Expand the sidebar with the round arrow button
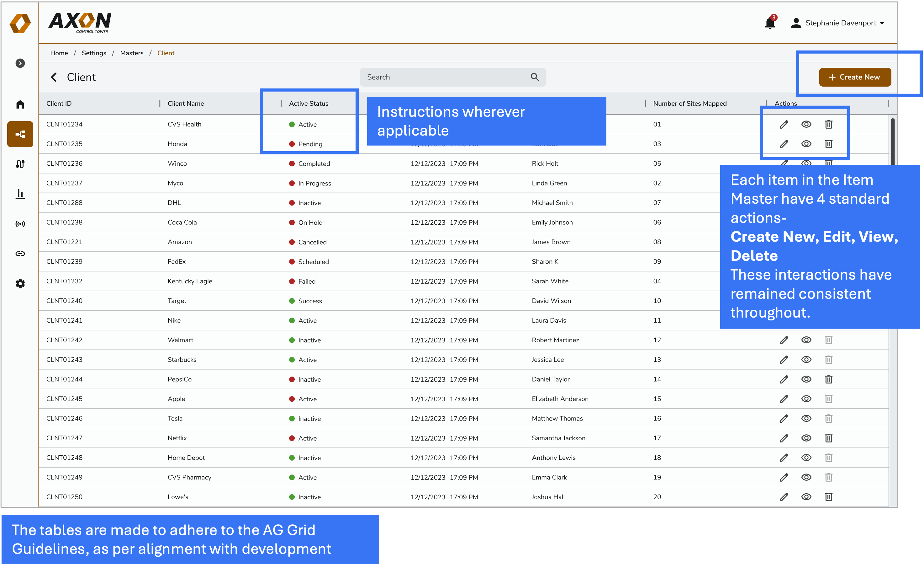This screenshot has height=568, width=924. point(20,63)
